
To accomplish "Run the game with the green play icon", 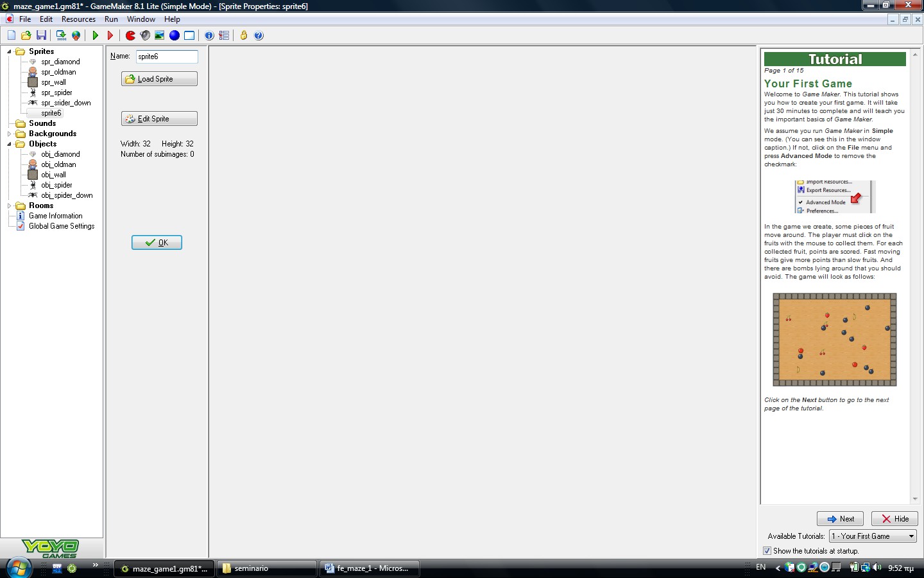I will (96, 35).
